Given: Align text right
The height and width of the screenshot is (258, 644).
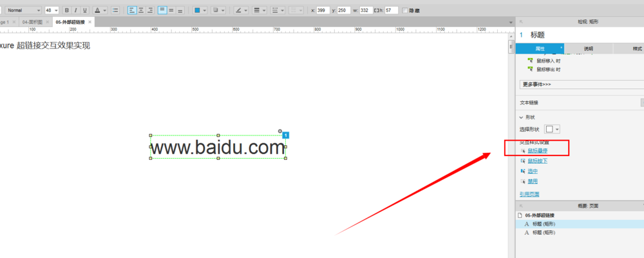Looking at the screenshot, I should pyautogui.click(x=150, y=10).
